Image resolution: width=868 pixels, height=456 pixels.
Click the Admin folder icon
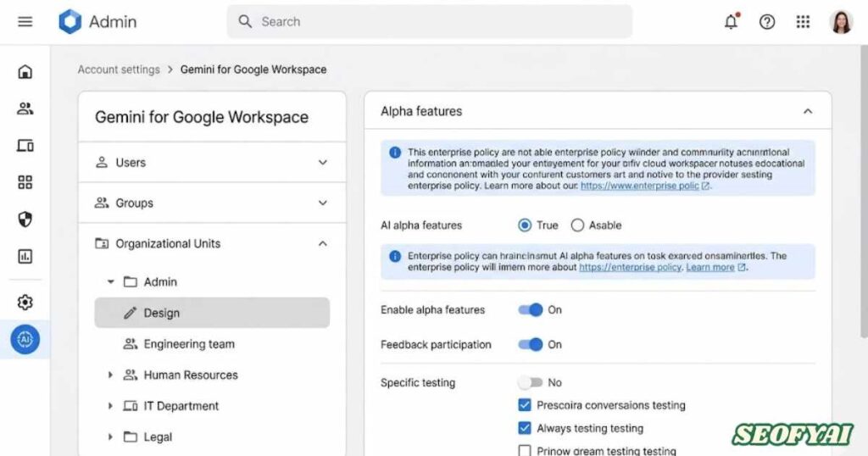130,281
